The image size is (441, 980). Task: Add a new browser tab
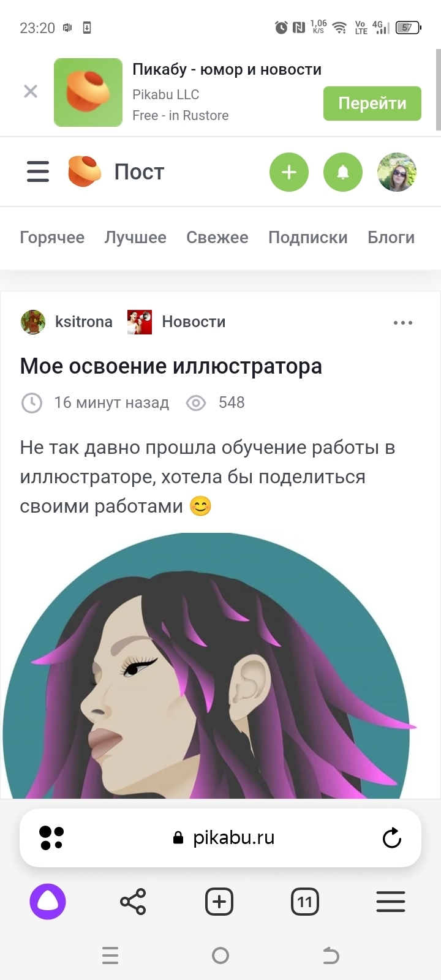pos(219,902)
